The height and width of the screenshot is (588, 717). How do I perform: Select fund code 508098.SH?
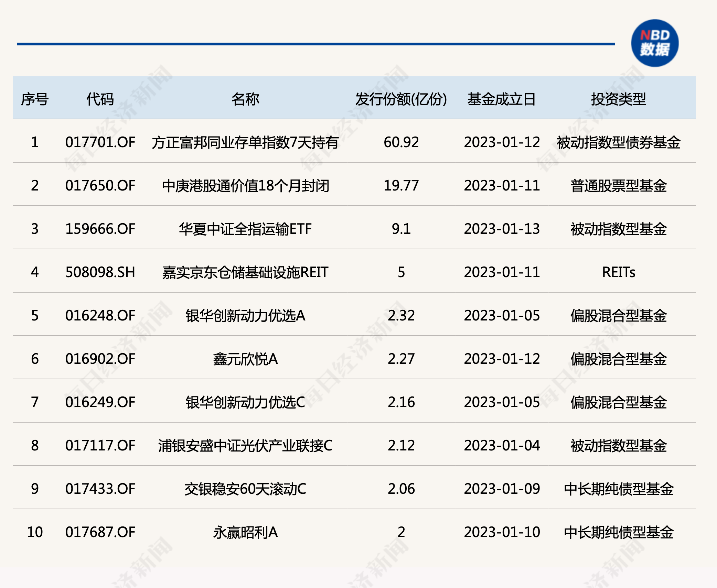pyautogui.click(x=100, y=272)
